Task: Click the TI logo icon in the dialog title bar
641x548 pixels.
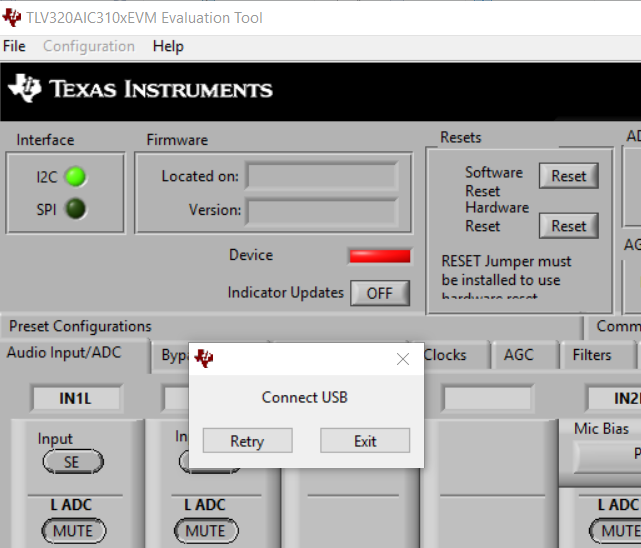Action: coord(204,358)
